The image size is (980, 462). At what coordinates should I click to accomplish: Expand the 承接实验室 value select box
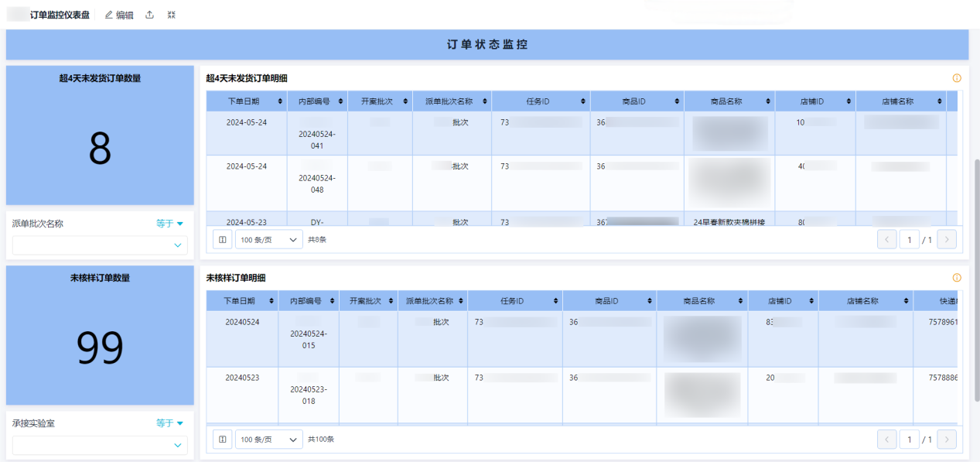click(x=100, y=446)
